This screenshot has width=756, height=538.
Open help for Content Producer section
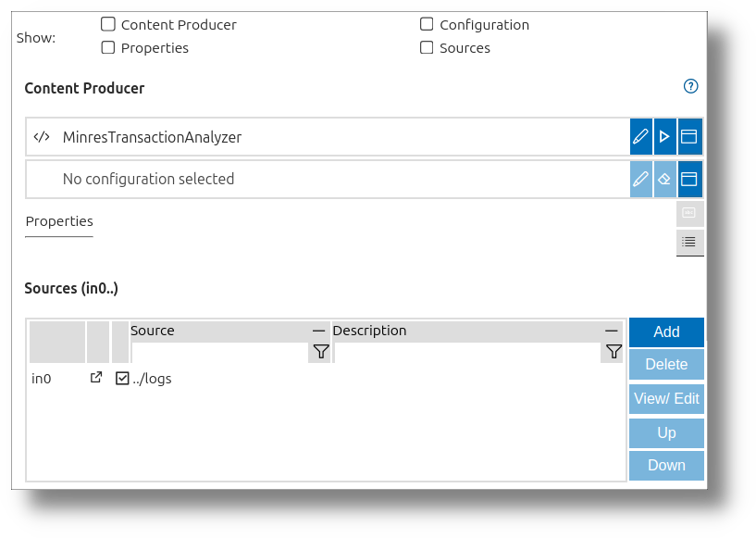pos(690,86)
